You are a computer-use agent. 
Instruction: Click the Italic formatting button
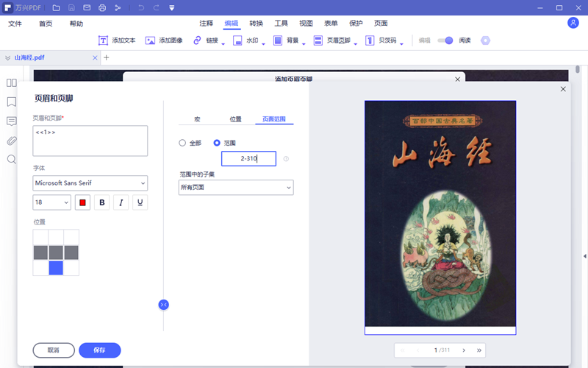click(x=121, y=202)
